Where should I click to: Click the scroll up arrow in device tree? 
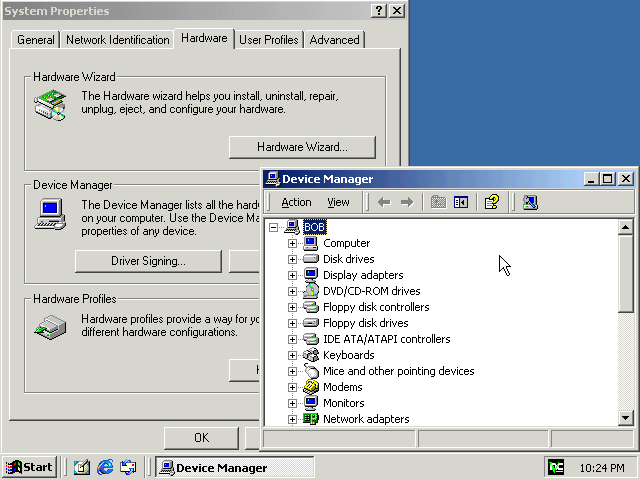coord(625,227)
